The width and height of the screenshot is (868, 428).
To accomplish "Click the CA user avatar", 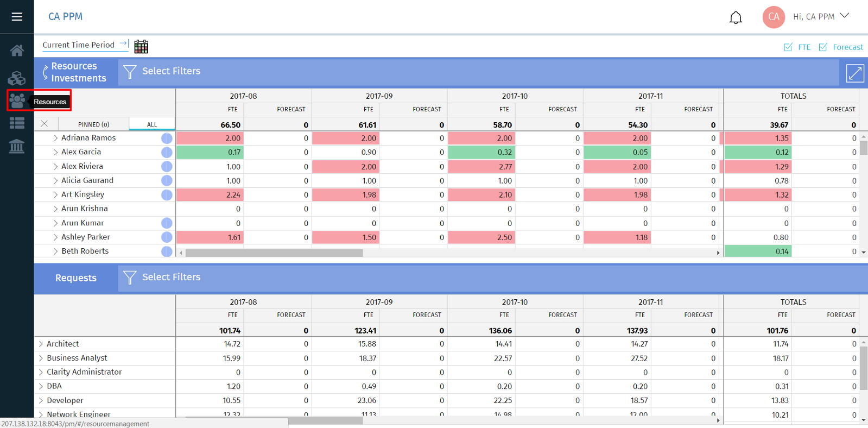I will pos(774,17).
